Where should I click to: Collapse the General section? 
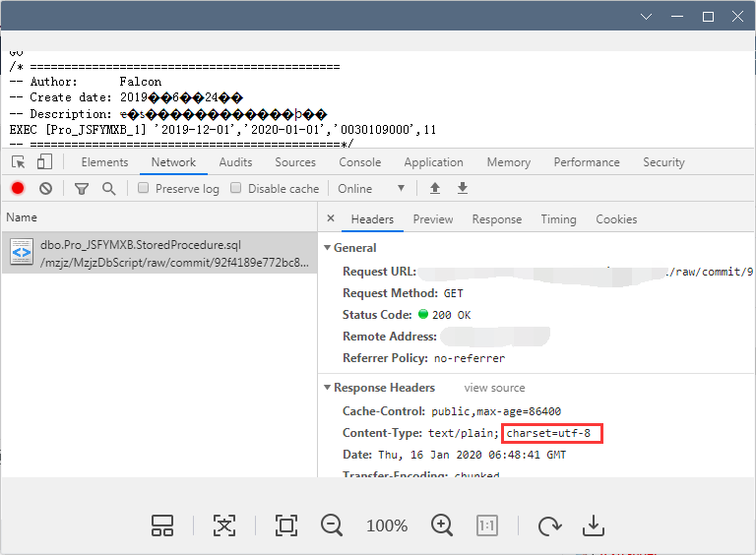pos(328,248)
